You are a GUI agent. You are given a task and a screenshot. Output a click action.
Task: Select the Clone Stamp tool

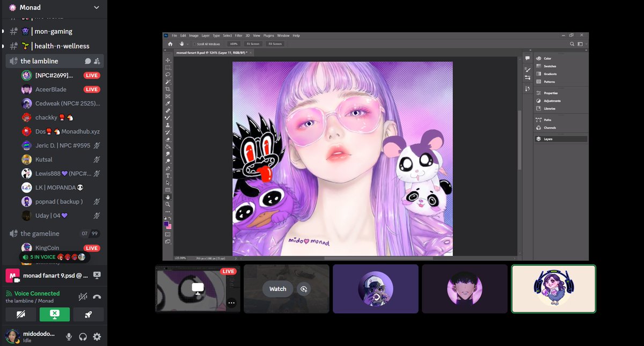click(168, 125)
